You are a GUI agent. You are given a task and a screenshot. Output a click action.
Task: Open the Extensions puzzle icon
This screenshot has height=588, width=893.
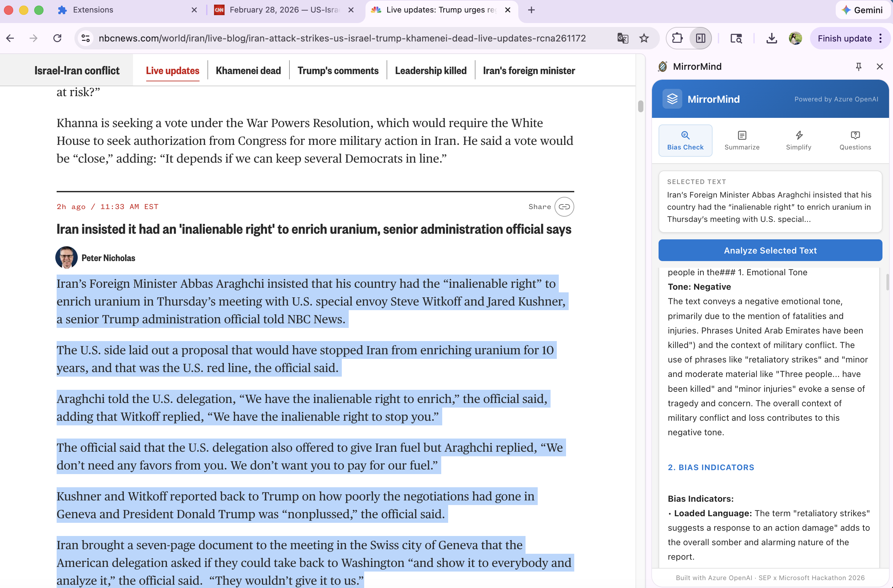677,38
